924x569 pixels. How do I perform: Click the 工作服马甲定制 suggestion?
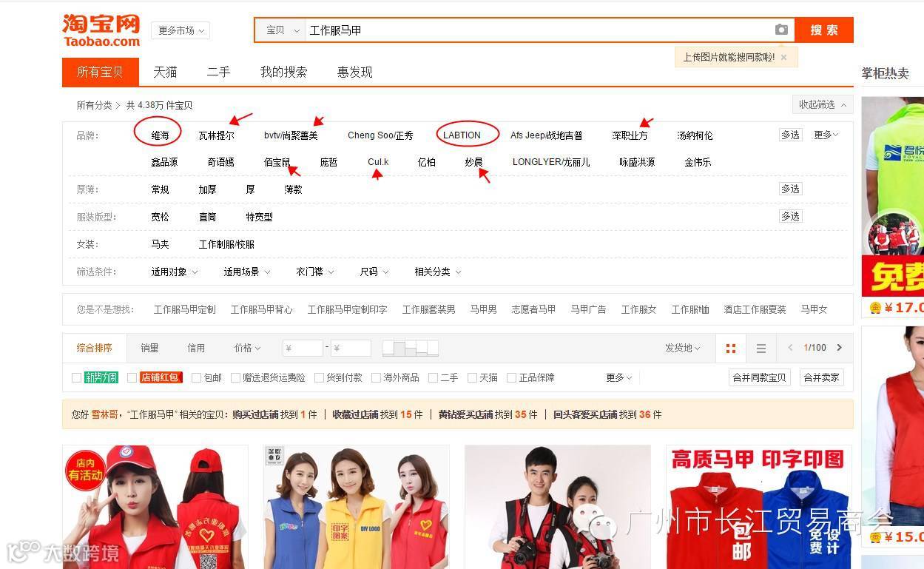coord(185,309)
